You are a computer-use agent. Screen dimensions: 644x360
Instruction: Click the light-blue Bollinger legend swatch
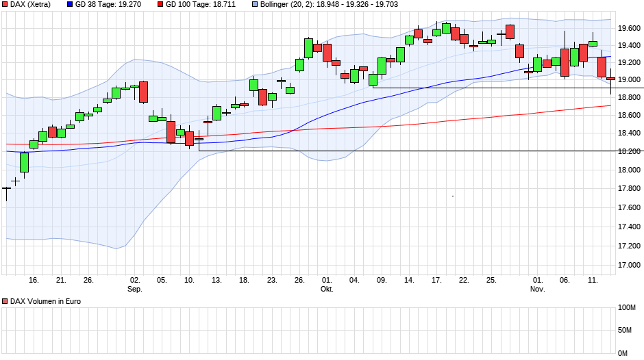[x=255, y=5]
